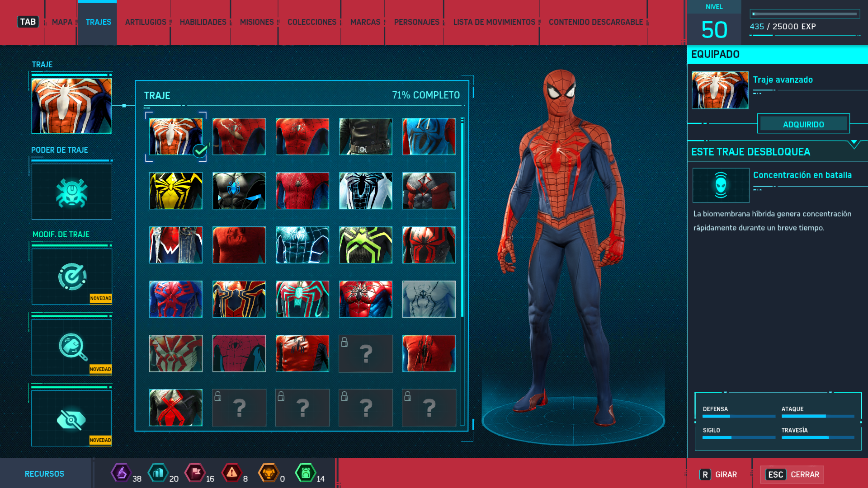This screenshot has height=488, width=868.
Task: Select the white Negative suit
Action: 366,191
